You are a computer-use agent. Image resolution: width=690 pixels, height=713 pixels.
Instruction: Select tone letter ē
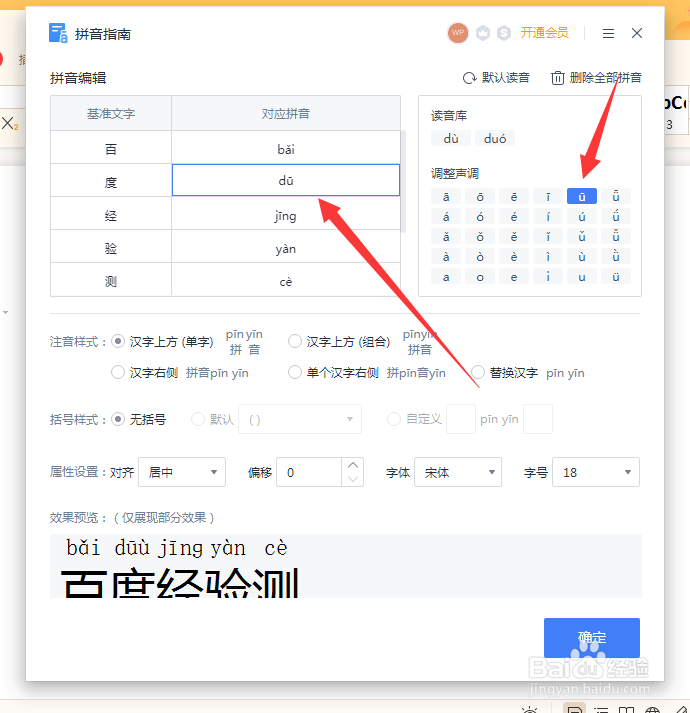[x=514, y=196]
